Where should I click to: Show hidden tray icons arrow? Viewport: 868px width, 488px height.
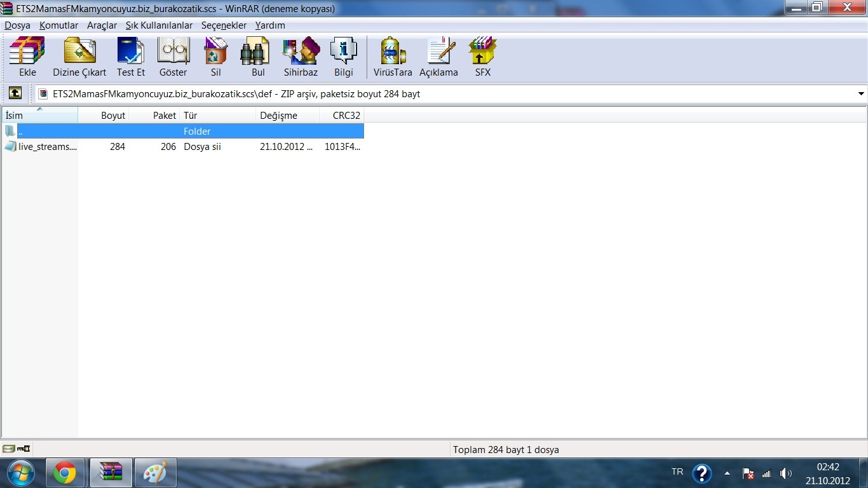tap(728, 473)
